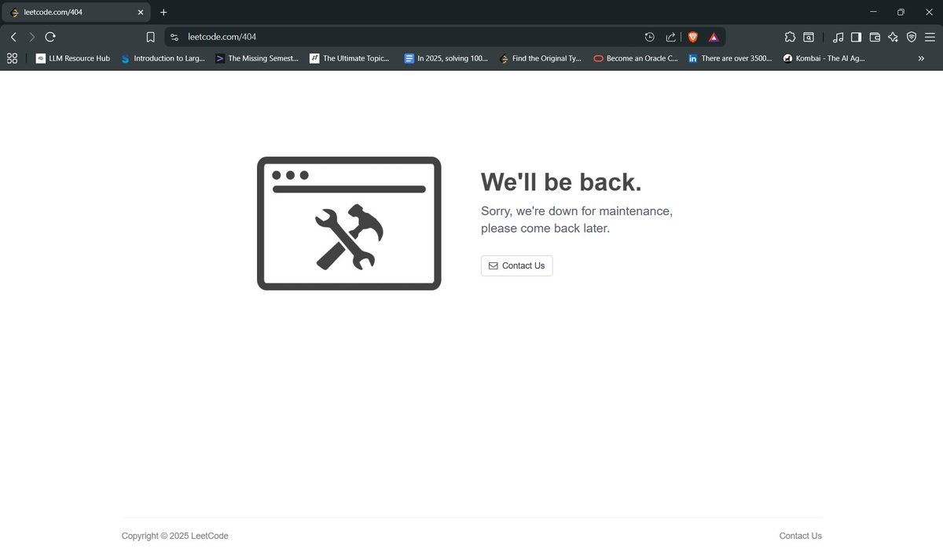
Task: Open Kombai - The AI Ag... bookmark
Action: tap(824, 58)
